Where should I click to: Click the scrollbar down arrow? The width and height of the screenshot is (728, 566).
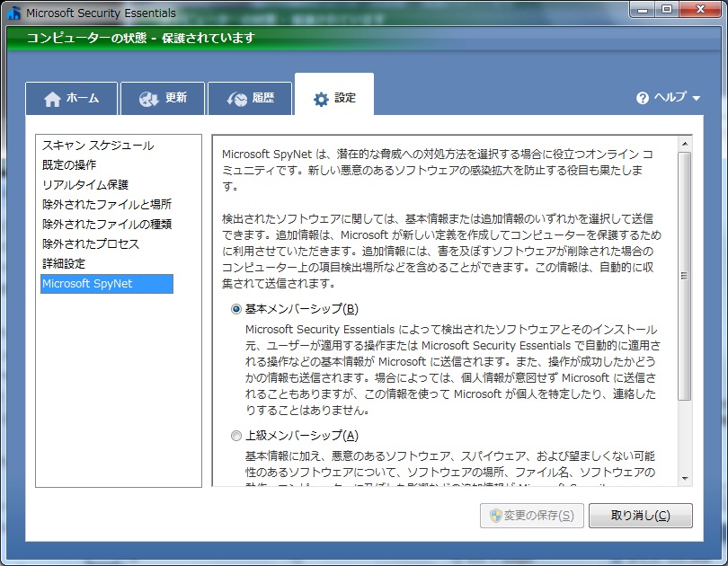tap(685, 479)
